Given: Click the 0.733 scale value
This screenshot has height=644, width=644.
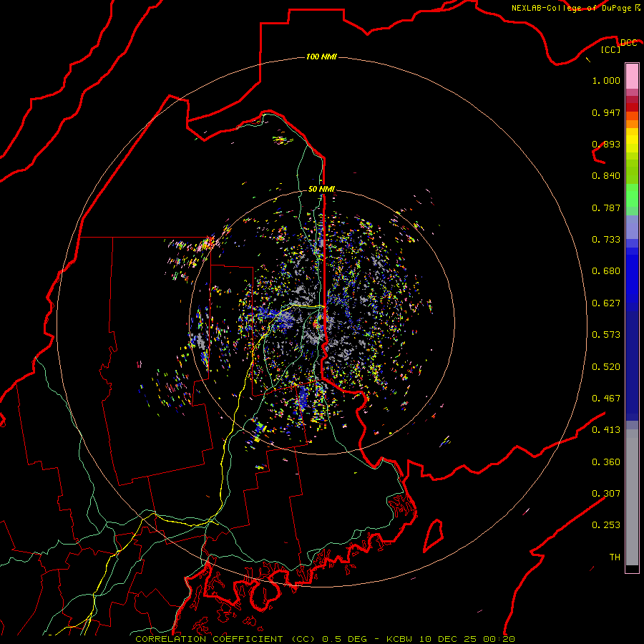Looking at the screenshot, I should (x=606, y=240).
